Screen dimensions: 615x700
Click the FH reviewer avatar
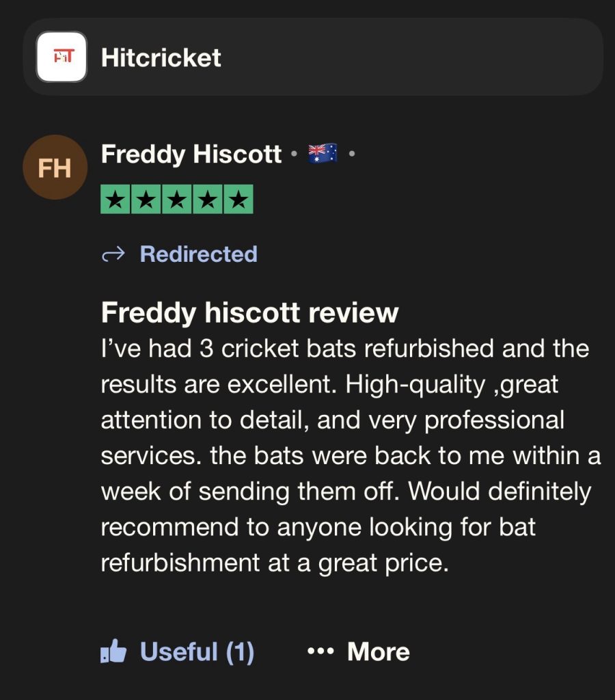(55, 167)
